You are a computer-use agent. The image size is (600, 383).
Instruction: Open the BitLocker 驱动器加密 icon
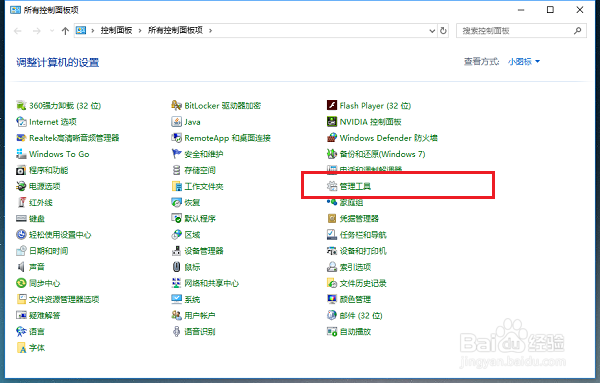tap(176, 105)
